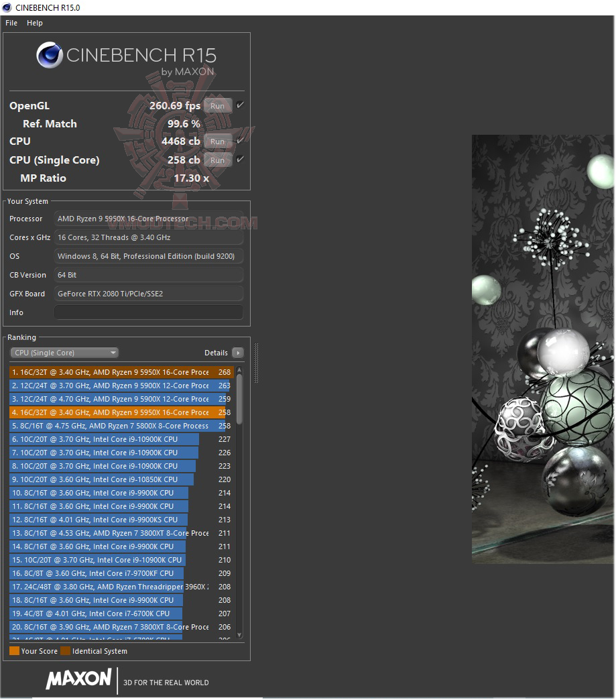Click the Cinebench title bar icon
This screenshot has width=616, height=700.
pos(7,7)
